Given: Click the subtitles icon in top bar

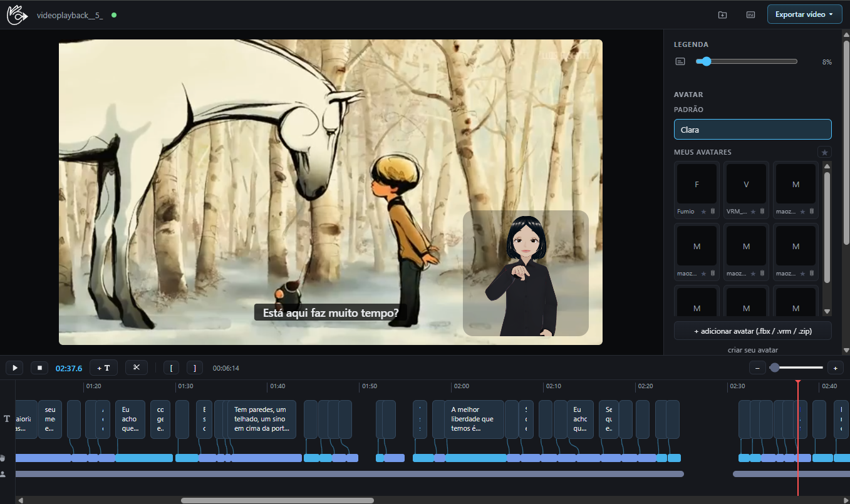Looking at the screenshot, I should (x=750, y=14).
